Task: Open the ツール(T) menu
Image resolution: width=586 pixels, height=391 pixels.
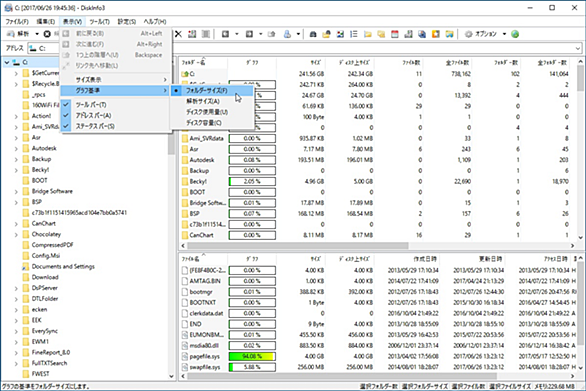Action: [x=99, y=22]
